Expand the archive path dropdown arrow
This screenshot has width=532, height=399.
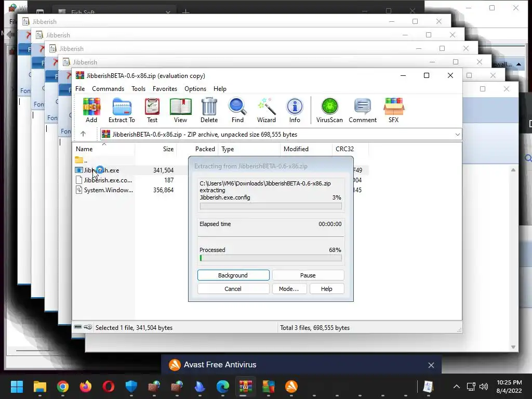coord(457,135)
